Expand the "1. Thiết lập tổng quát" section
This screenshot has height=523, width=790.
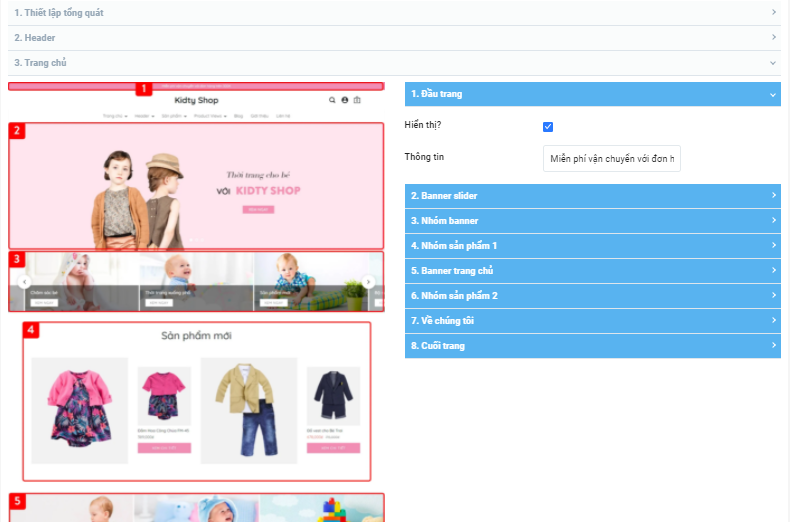[x=394, y=13]
